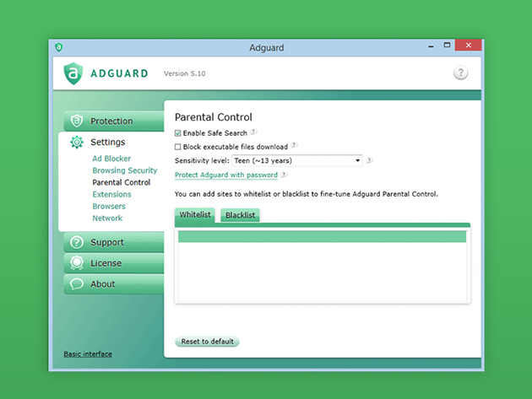
Task: Go to Ad Blocker settings
Action: pyautogui.click(x=111, y=159)
